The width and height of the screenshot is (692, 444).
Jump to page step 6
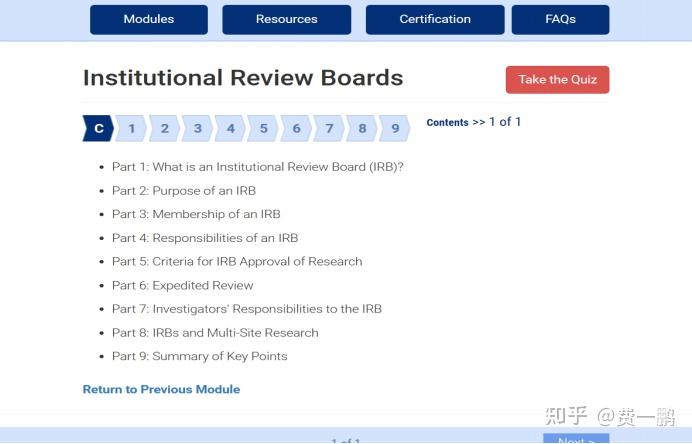tap(297, 128)
